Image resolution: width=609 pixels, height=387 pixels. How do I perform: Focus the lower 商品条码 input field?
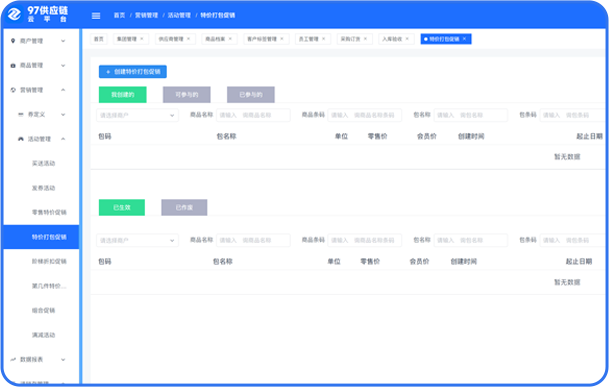click(365, 241)
